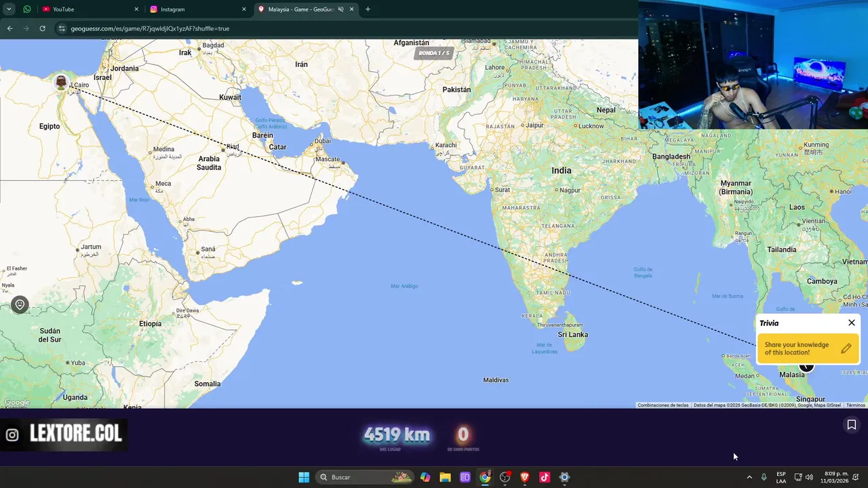Click the LEXTORE.COL Instagram overlay
Viewport: 868px width, 488px height.
[x=64, y=434]
